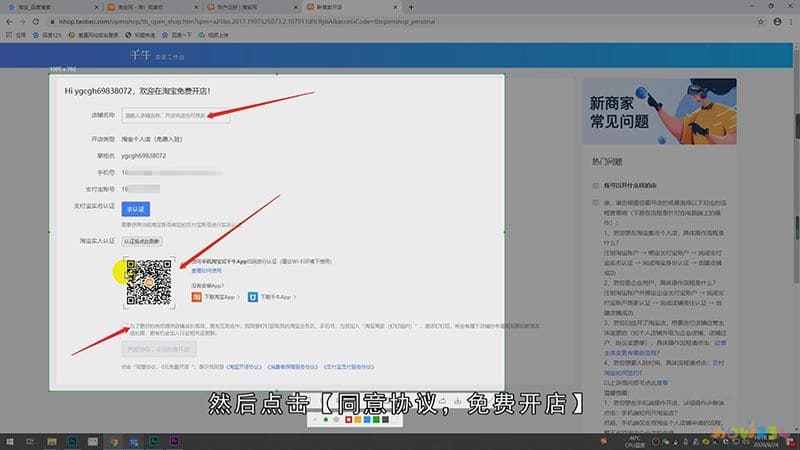
Task: Click the Qianniu logo in blue header
Action: [x=140, y=55]
